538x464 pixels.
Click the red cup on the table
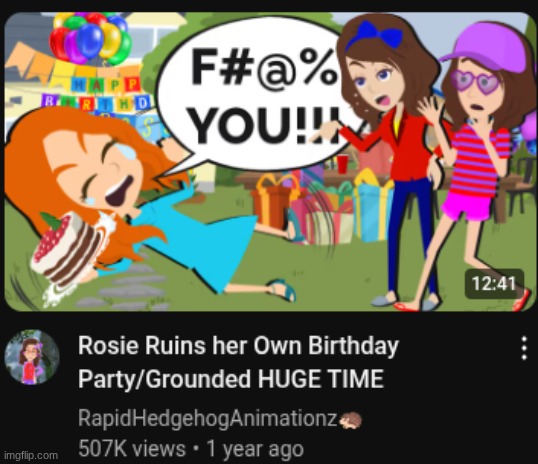point(342,164)
